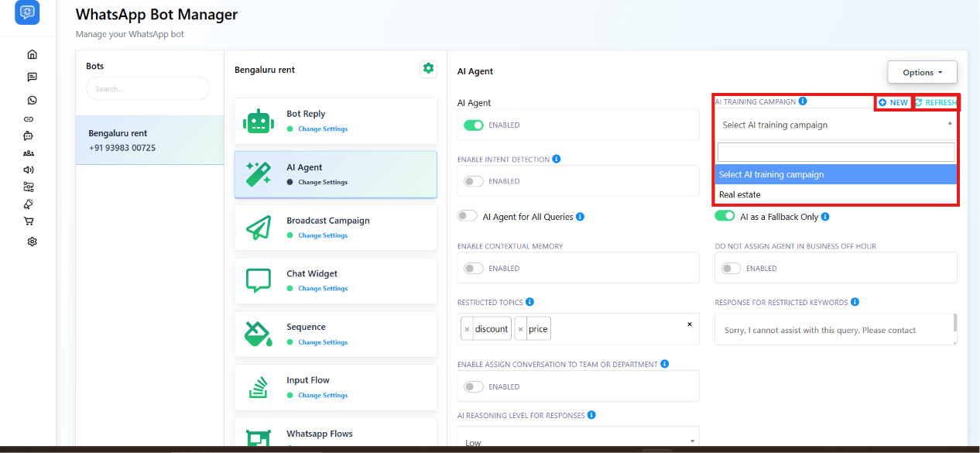Viewport: 980px width, 453px height.
Task: Toggle Enable Assign Conversation to Team switch
Action: (474, 386)
